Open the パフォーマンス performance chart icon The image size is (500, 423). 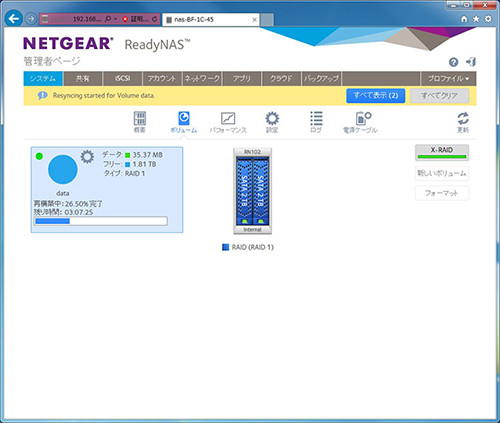[x=228, y=122]
